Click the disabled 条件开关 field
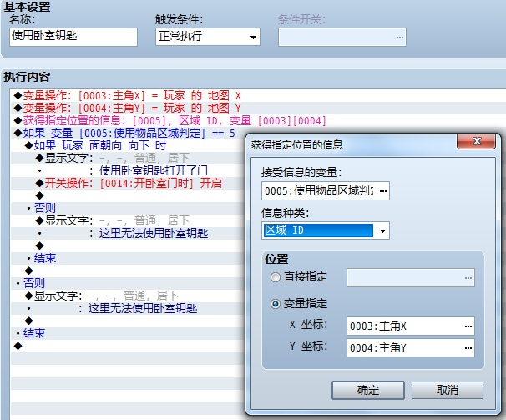The width and height of the screenshot is (506, 420). 342,38
